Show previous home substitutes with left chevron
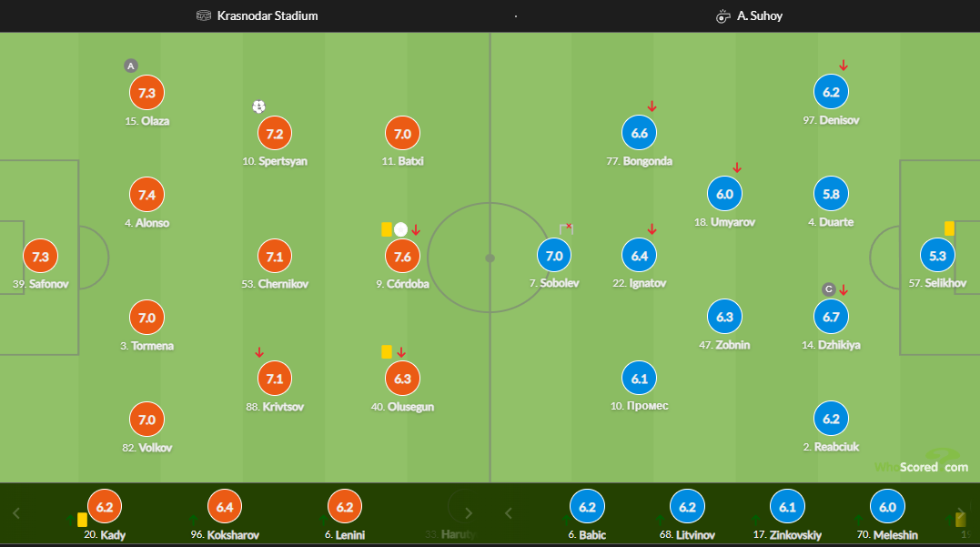Screen dimensions: 980x547 point(16,513)
